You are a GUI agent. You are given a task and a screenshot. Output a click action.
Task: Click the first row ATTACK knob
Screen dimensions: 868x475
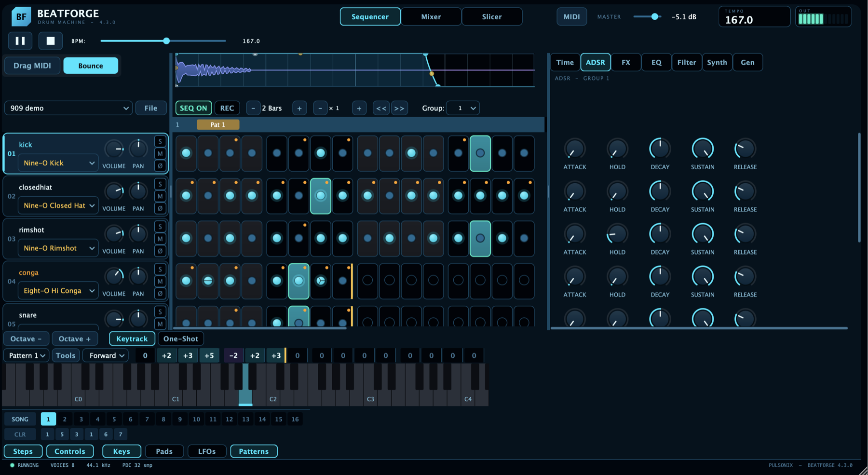click(x=575, y=149)
